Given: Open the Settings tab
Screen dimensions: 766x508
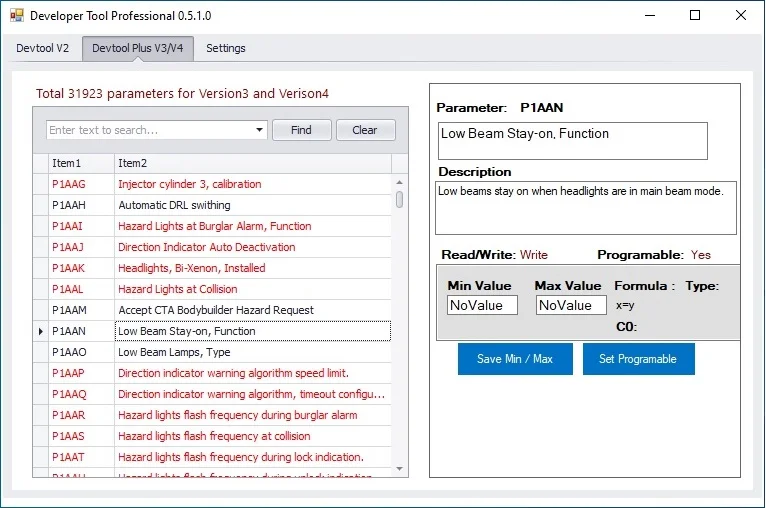Looking at the screenshot, I should (226, 48).
